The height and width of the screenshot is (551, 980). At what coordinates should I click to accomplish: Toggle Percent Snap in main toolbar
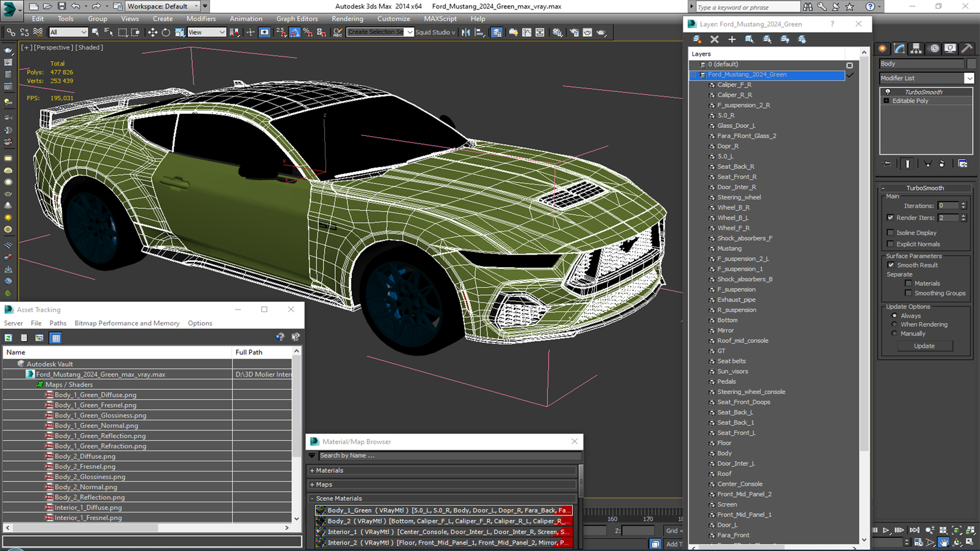[308, 32]
